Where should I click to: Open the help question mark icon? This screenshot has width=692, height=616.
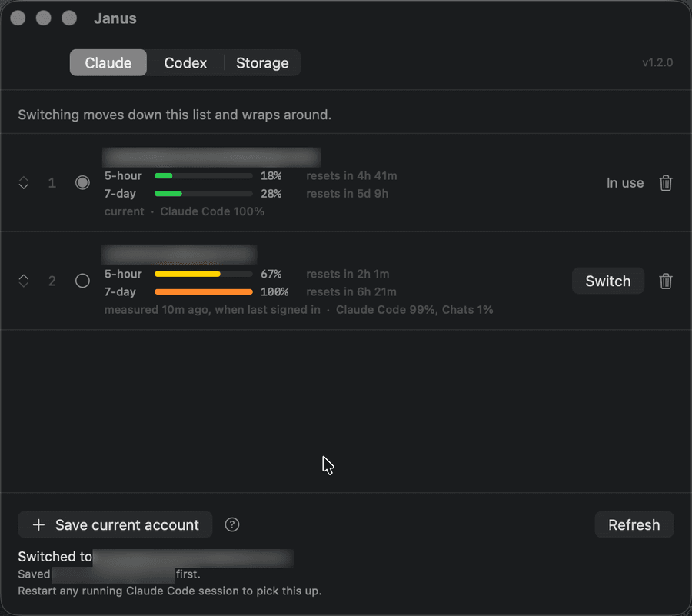click(231, 524)
